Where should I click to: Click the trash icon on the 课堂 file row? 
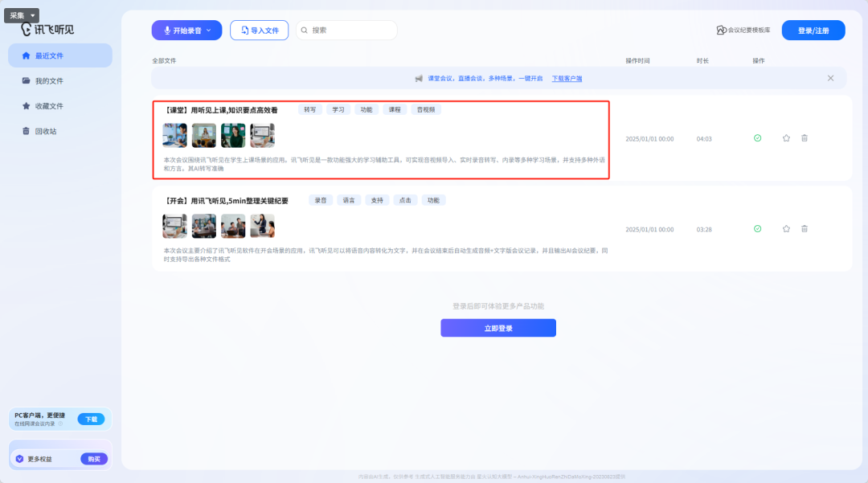click(805, 138)
